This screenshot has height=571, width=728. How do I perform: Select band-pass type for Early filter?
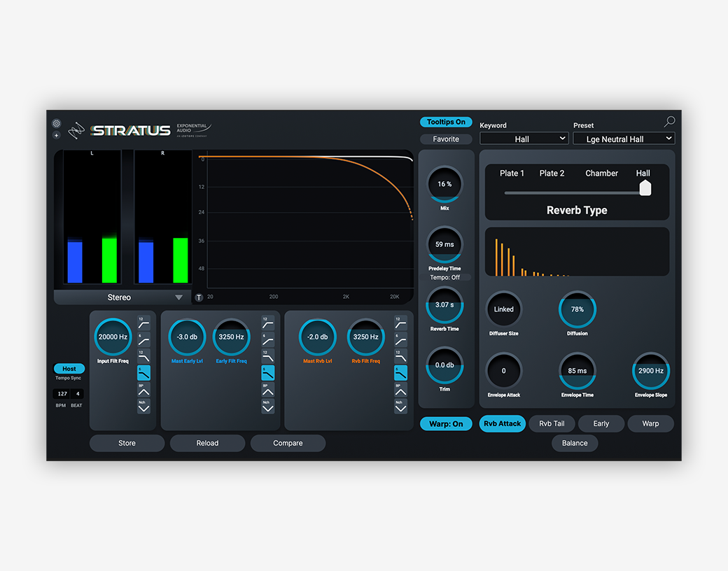(268, 390)
